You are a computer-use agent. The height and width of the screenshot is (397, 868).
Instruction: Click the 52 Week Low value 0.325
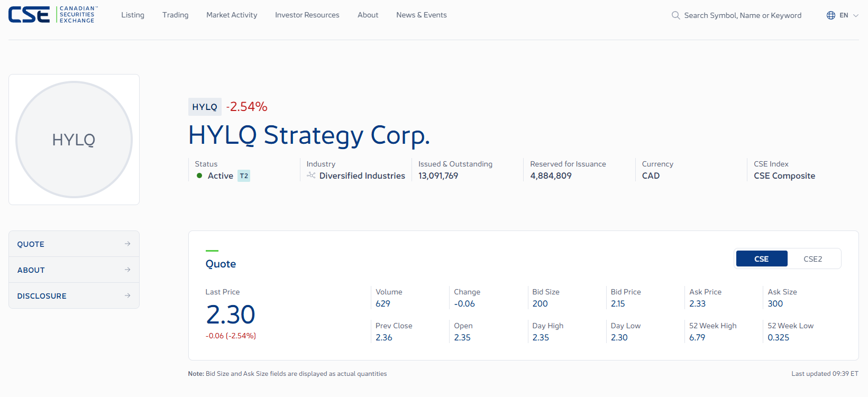779,337
